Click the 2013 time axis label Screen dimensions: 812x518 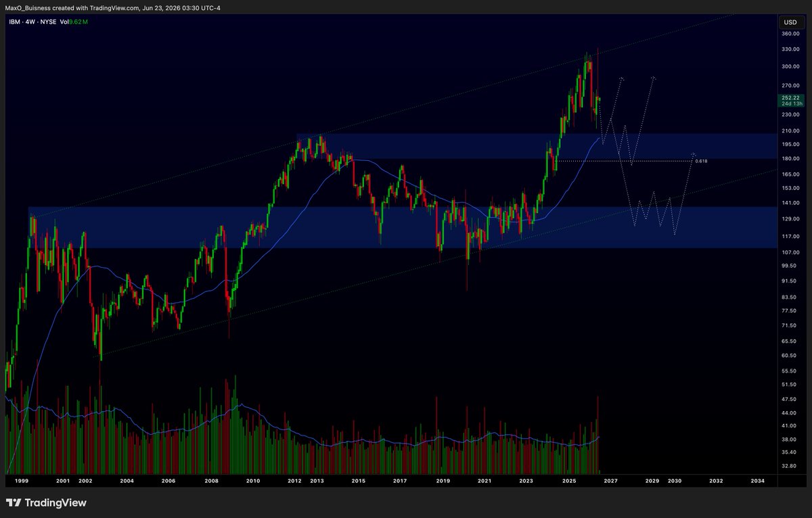[x=317, y=481]
